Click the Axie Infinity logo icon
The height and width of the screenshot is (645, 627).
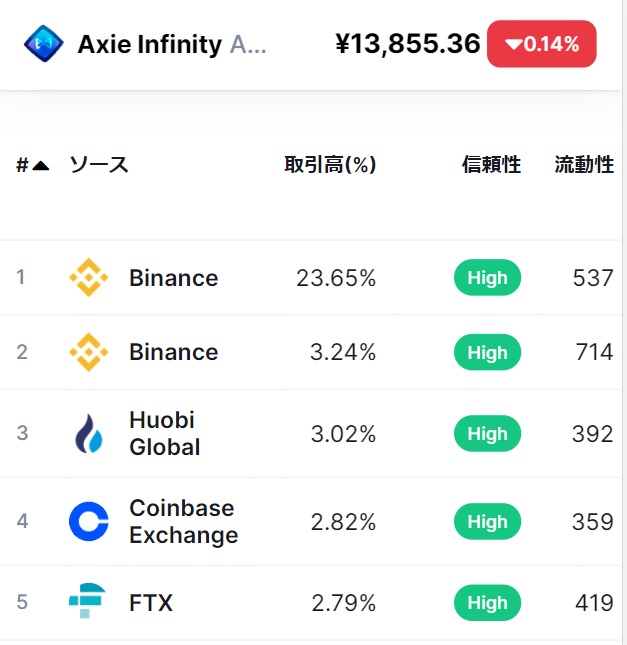[x=43, y=44]
